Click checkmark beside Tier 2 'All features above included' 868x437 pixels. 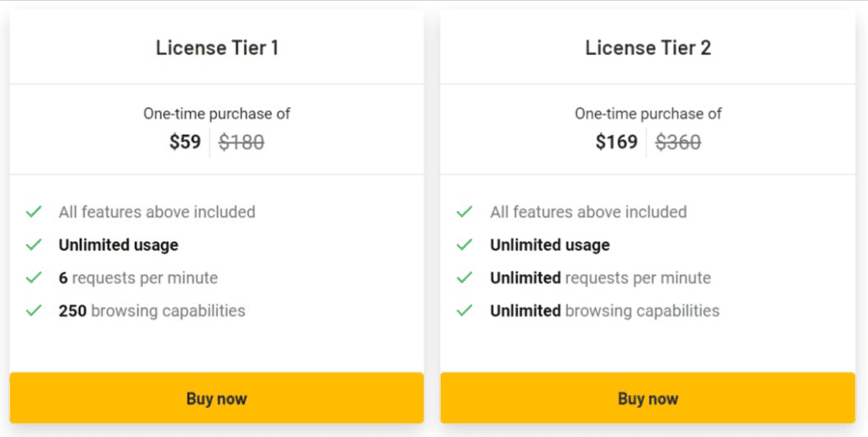(465, 211)
